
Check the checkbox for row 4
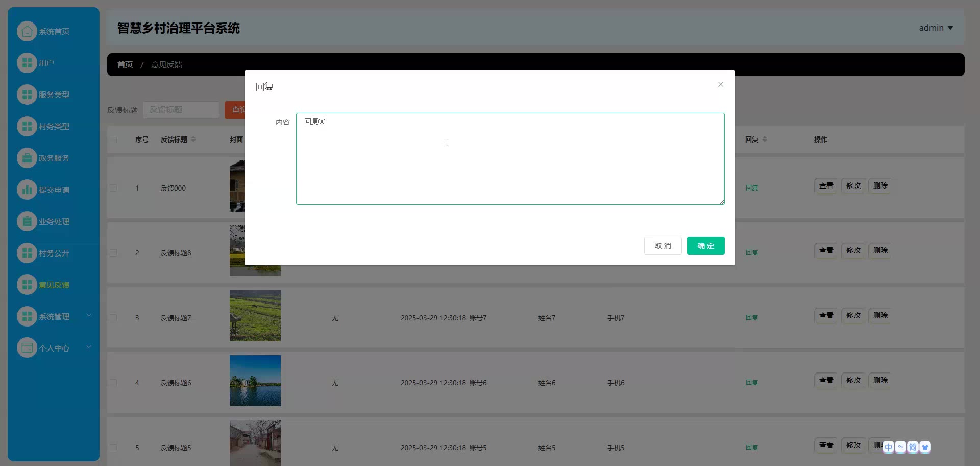point(113,383)
